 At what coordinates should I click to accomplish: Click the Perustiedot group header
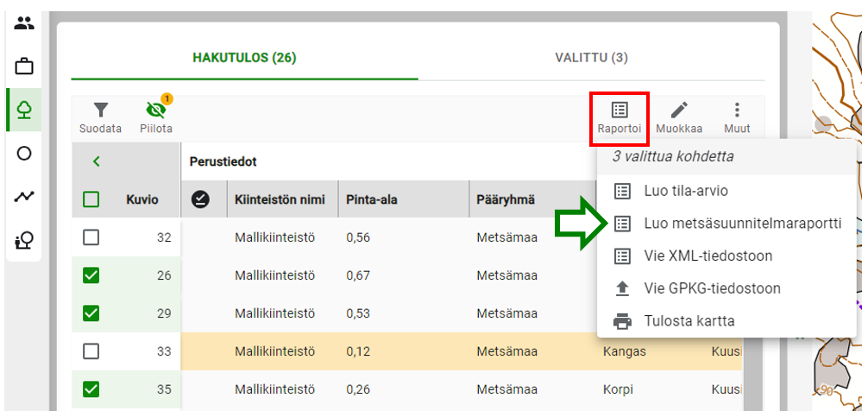pyautogui.click(x=223, y=161)
